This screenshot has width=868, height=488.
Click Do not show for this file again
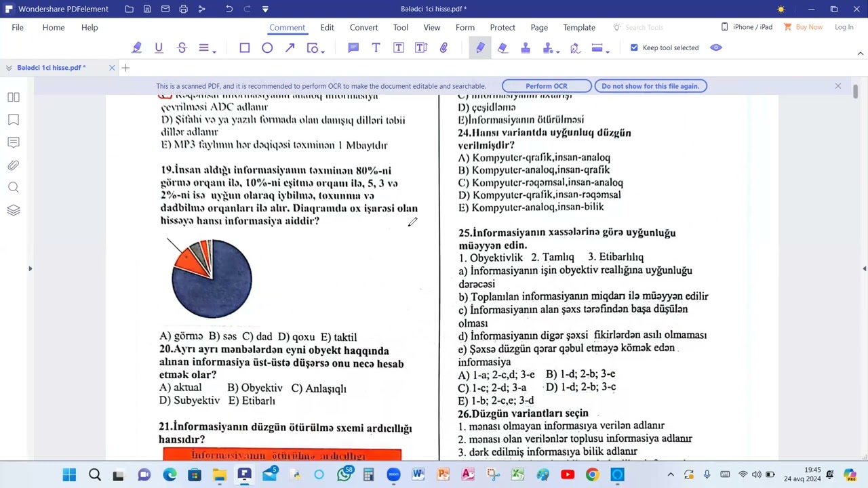[x=650, y=86]
